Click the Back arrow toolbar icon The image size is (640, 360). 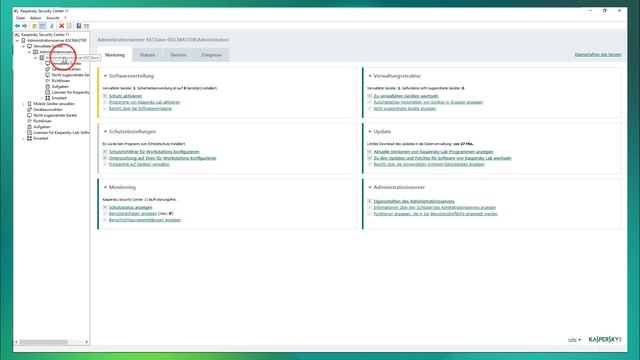(x=18, y=26)
